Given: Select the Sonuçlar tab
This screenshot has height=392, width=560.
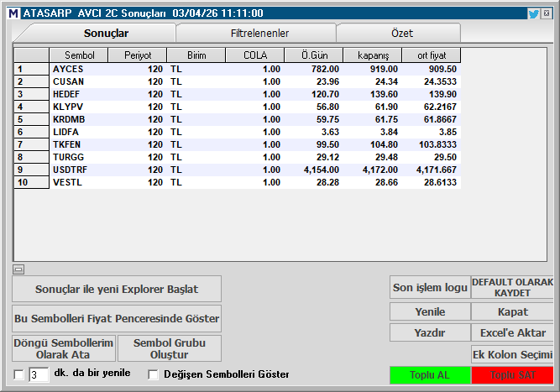Looking at the screenshot, I should click(106, 33).
